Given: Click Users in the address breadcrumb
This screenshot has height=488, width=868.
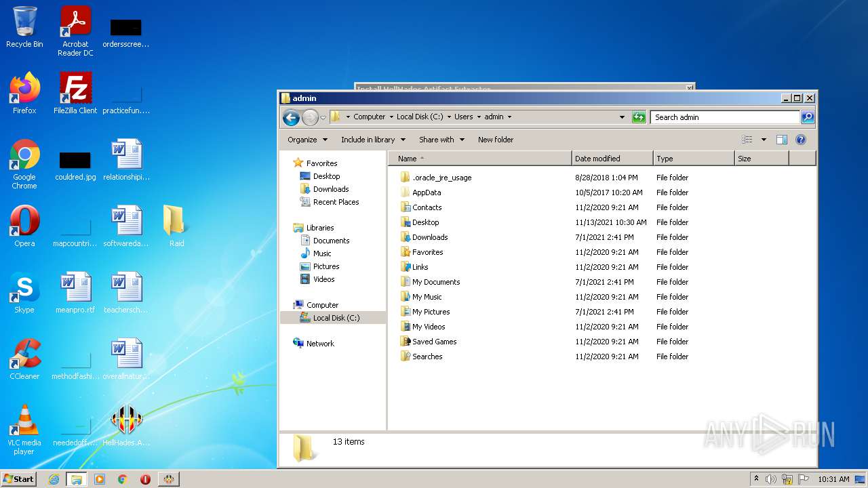Looking at the screenshot, I should [464, 117].
